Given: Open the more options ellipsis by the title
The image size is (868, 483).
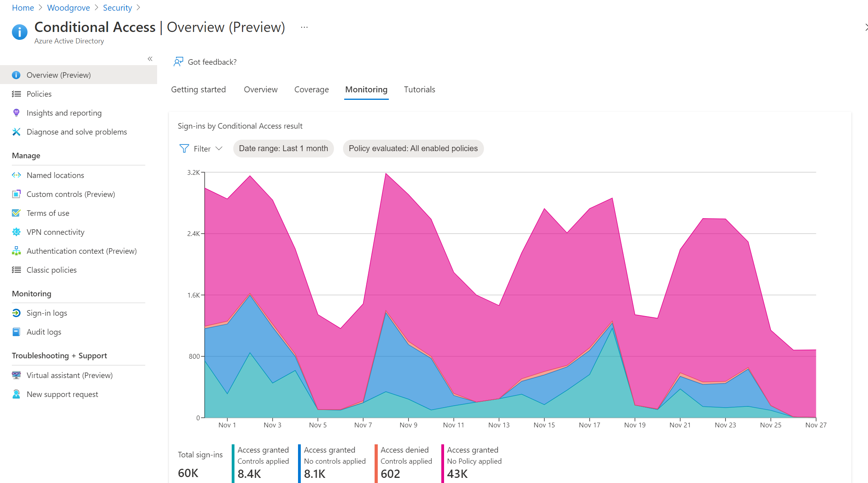Looking at the screenshot, I should tap(304, 27).
